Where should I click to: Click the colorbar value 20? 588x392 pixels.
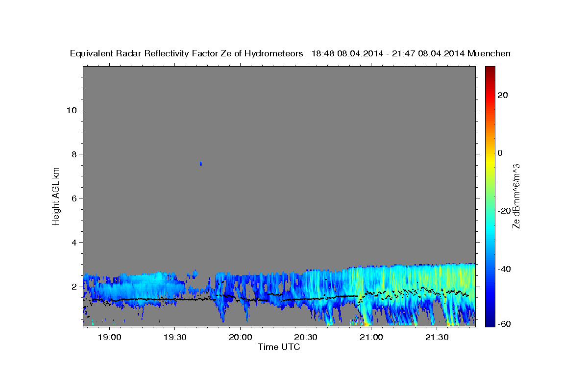tap(502, 95)
